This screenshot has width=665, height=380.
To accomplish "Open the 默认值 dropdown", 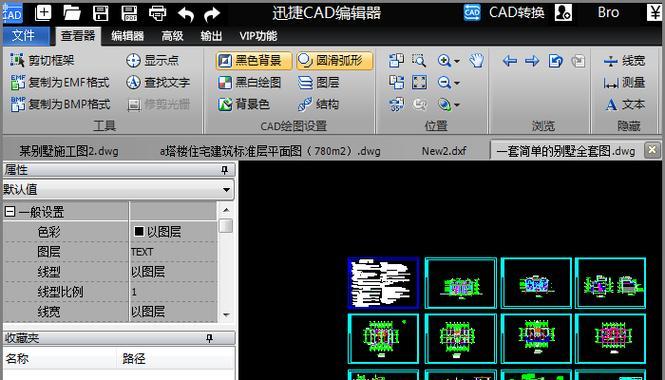I will tap(226, 190).
